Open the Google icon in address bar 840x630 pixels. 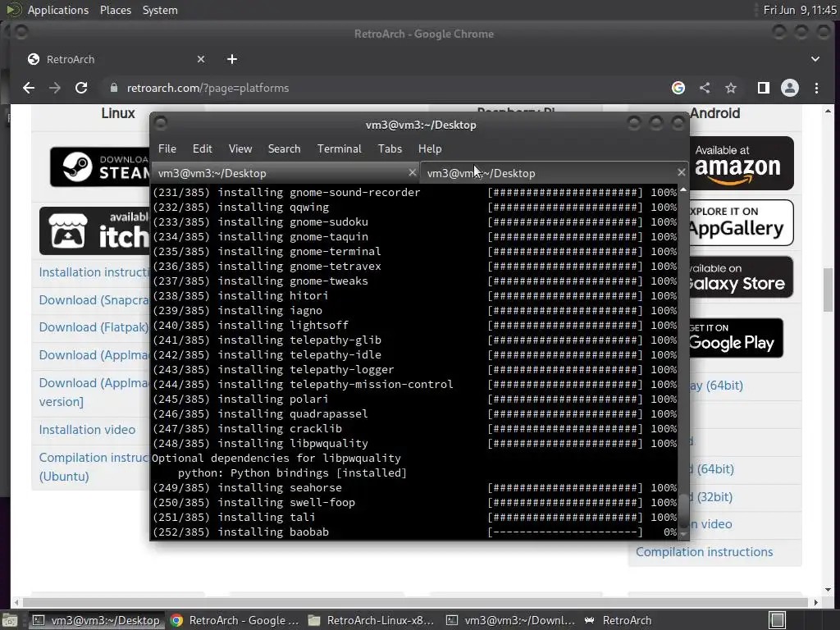678,88
